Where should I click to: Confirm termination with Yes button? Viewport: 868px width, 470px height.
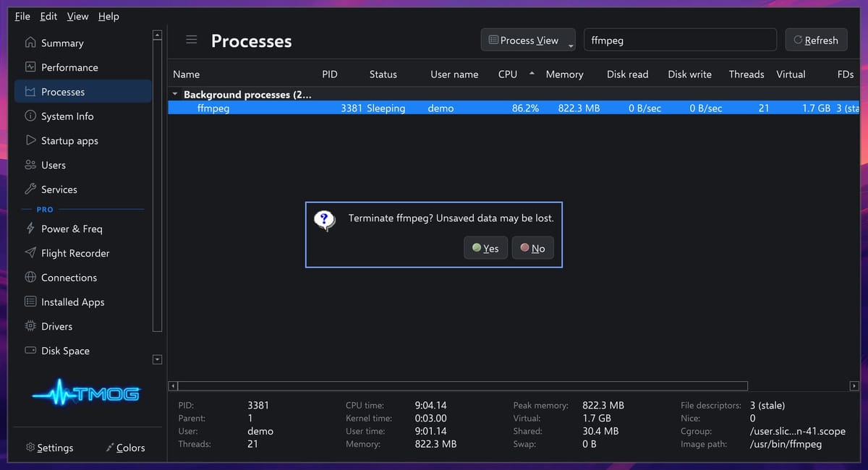pos(485,248)
